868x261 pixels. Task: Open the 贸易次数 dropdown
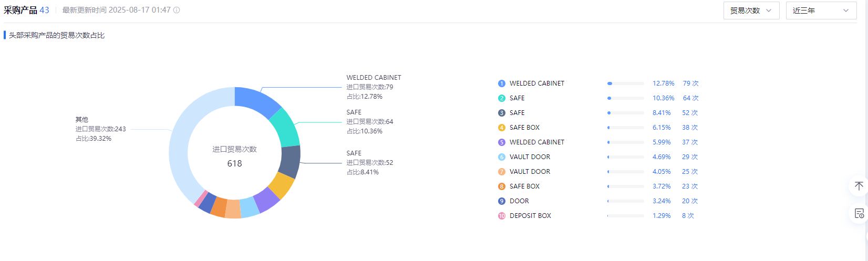[751, 11]
